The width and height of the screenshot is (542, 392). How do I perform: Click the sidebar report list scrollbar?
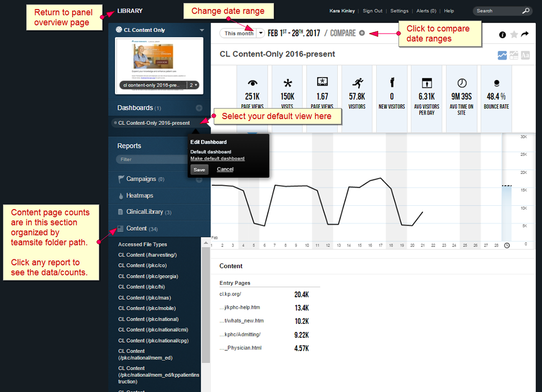point(205,303)
